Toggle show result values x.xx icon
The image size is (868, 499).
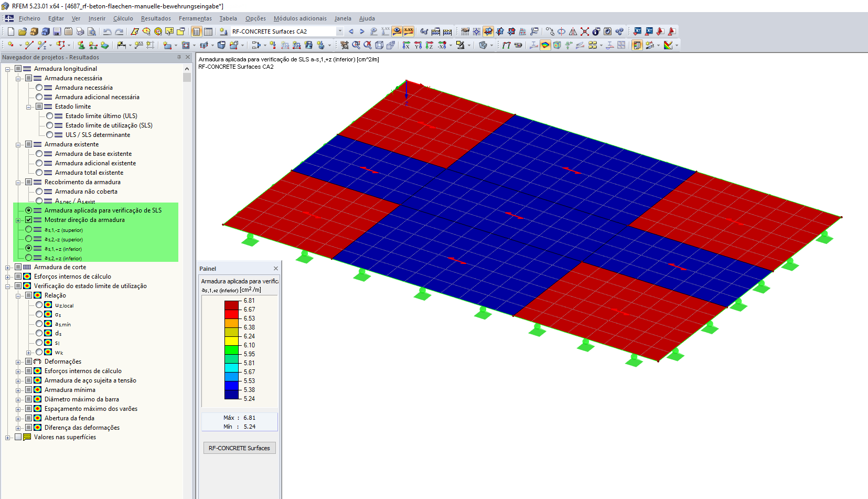[x=409, y=31]
